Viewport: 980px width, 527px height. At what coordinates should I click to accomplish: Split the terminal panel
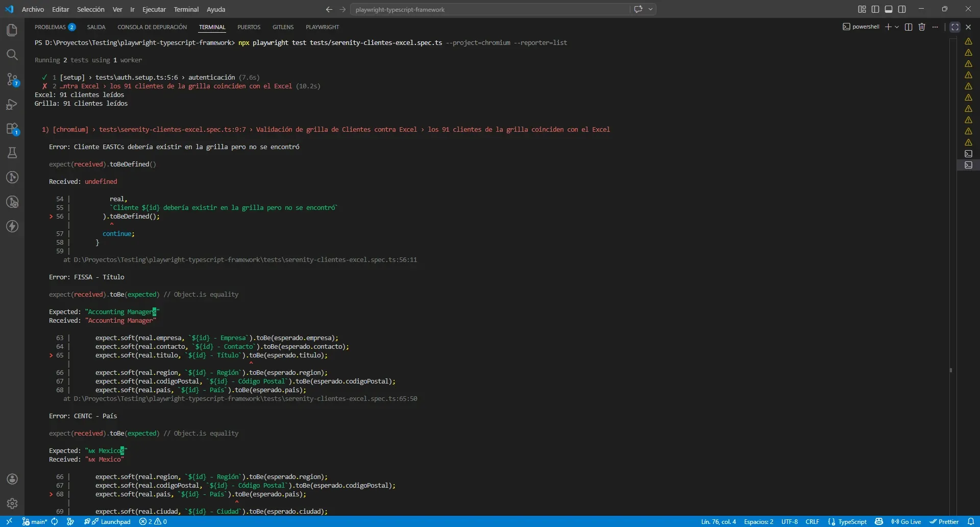coord(909,27)
